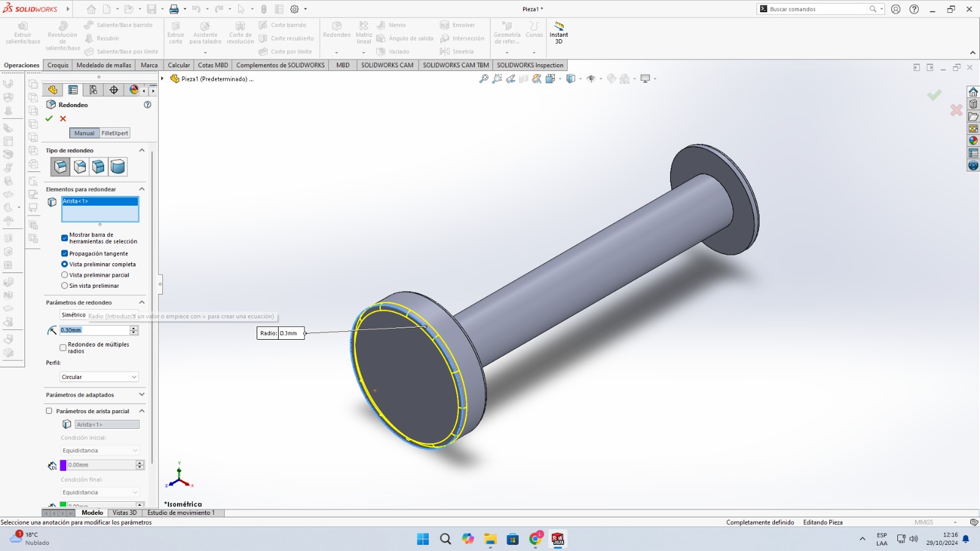Open the Circular profile dropdown
980x551 pixels.
(x=99, y=377)
